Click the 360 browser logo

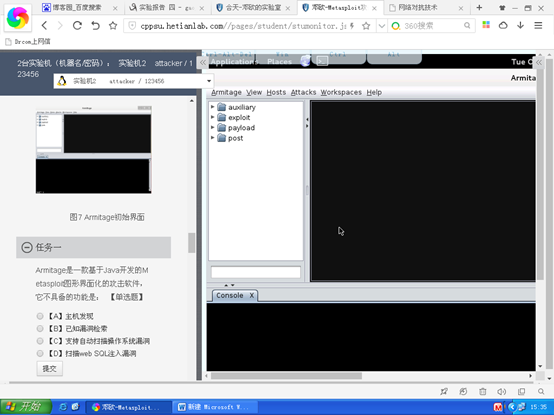click(18, 18)
